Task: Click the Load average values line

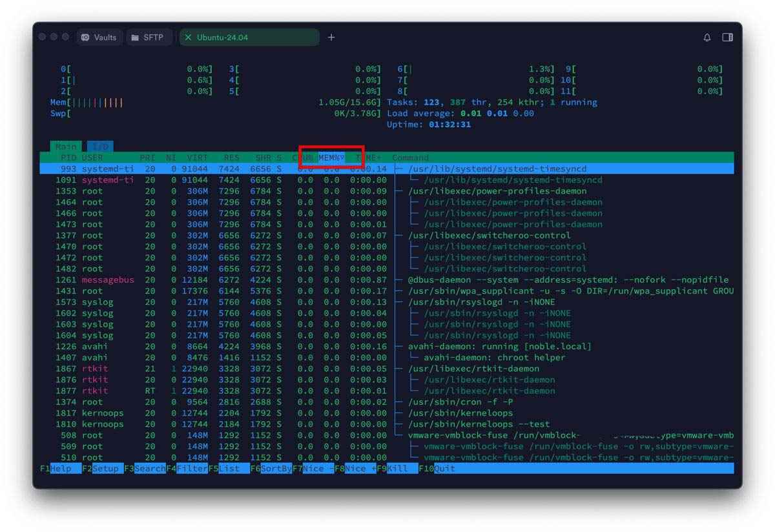Action: click(460, 114)
